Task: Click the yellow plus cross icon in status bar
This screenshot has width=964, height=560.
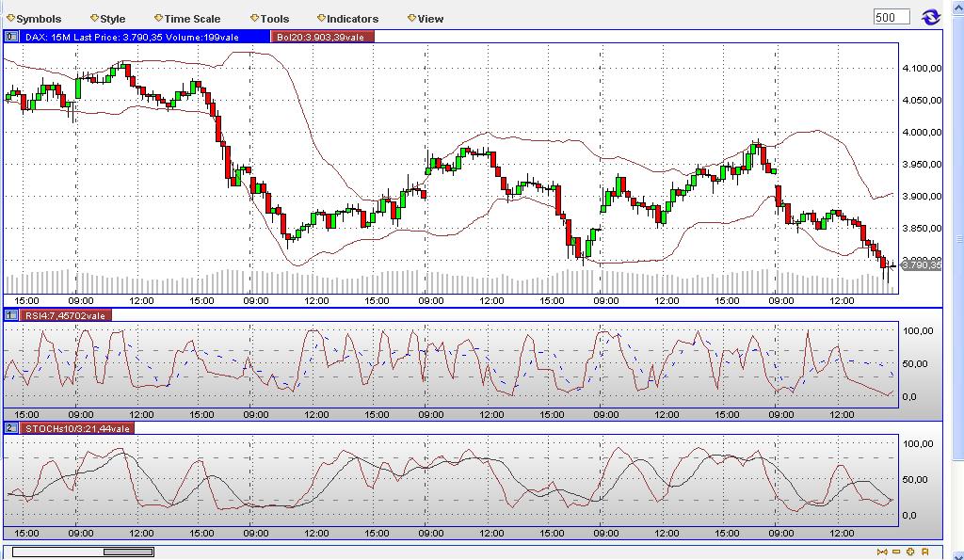Action: pyautogui.click(x=909, y=553)
